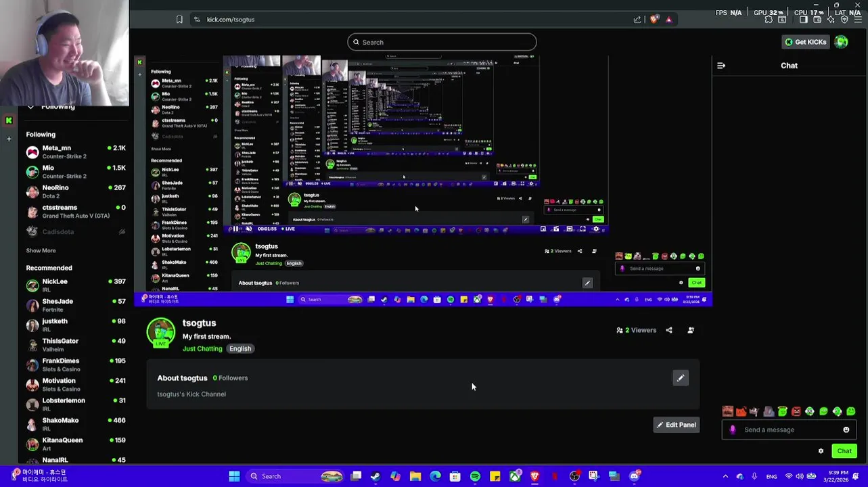The image size is (868, 487).
Task: Click the 0 Followers text
Action: click(230, 378)
